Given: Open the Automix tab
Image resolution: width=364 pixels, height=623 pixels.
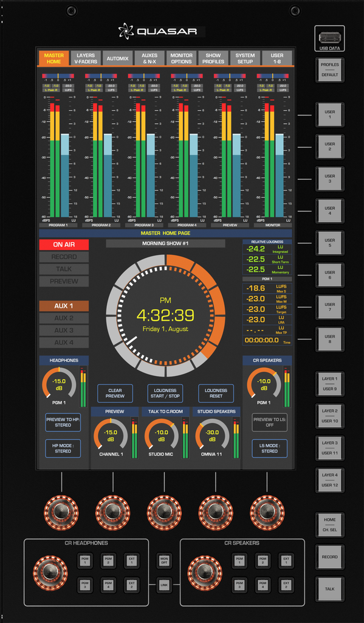Looking at the screenshot, I should [x=117, y=58].
